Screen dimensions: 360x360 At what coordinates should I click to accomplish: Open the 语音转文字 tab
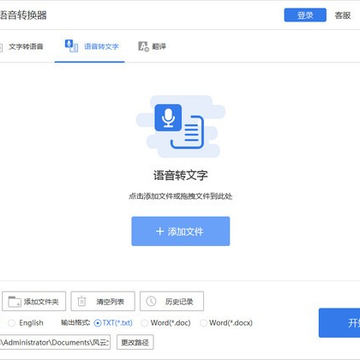pyautogui.click(x=90, y=47)
